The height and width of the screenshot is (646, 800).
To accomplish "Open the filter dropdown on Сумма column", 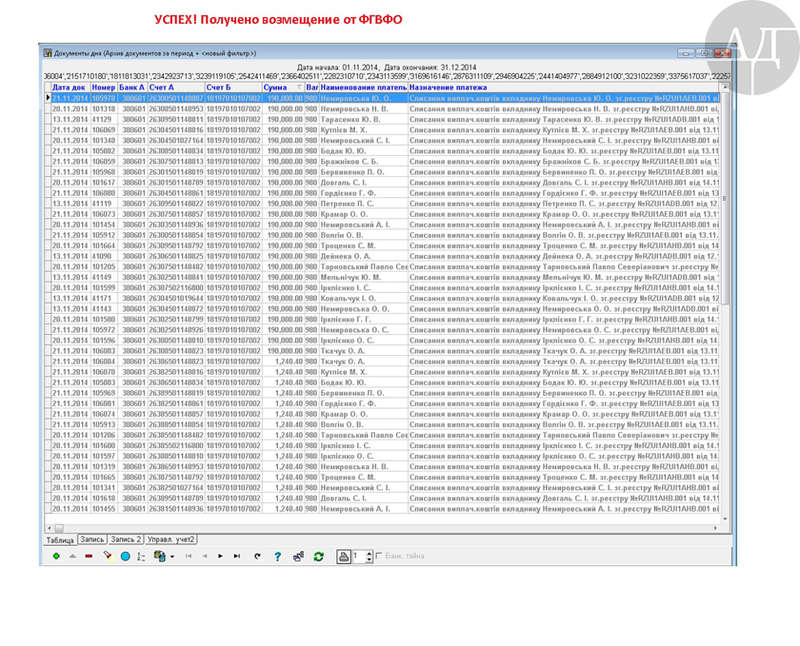I will (299, 88).
